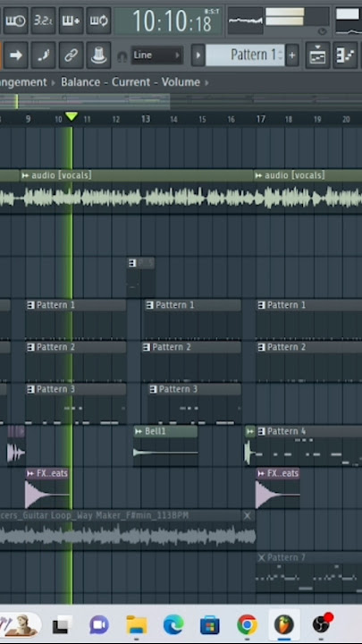
Task: Click the arrow after Volume breadcrumb
Action: coord(206,82)
